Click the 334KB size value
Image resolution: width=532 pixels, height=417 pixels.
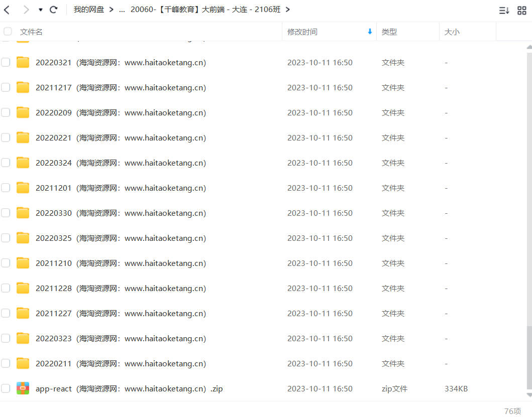click(456, 389)
